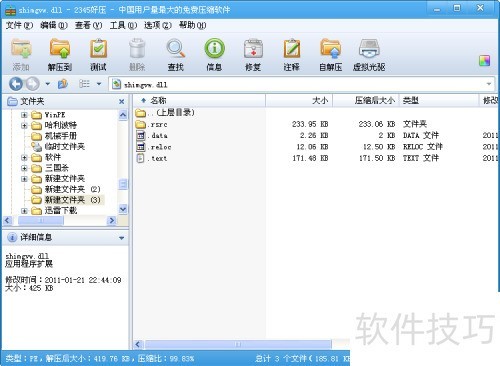This screenshot has height=366, width=500.
Task: Click the 171.48 KB size value
Action: (310, 158)
